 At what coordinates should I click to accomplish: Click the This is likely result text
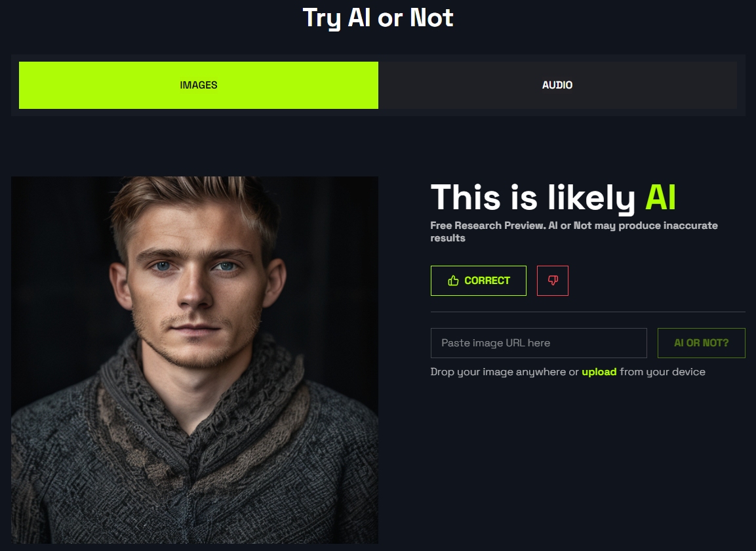pyautogui.click(x=533, y=198)
